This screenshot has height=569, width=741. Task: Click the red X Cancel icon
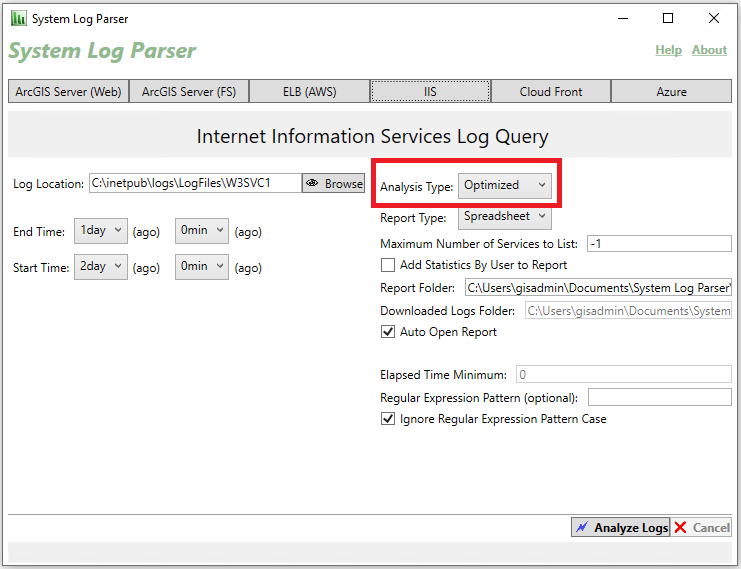tap(680, 527)
